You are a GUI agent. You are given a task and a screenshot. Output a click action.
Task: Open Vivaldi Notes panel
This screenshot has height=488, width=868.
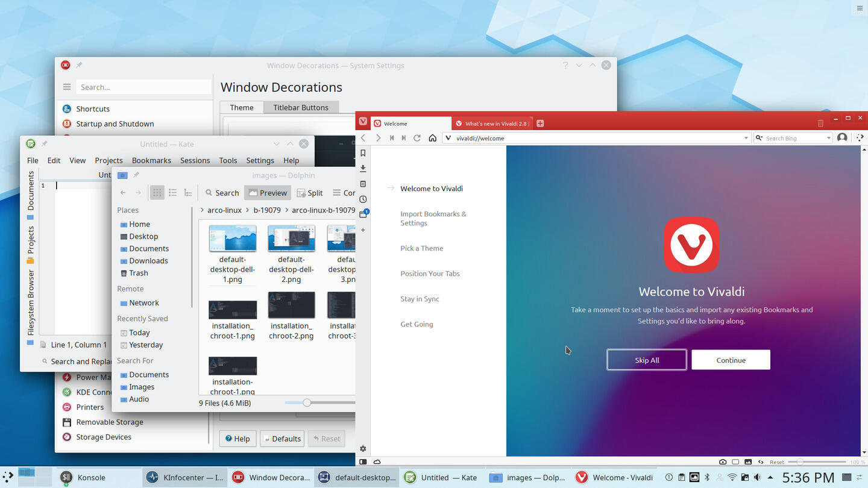coord(363,184)
